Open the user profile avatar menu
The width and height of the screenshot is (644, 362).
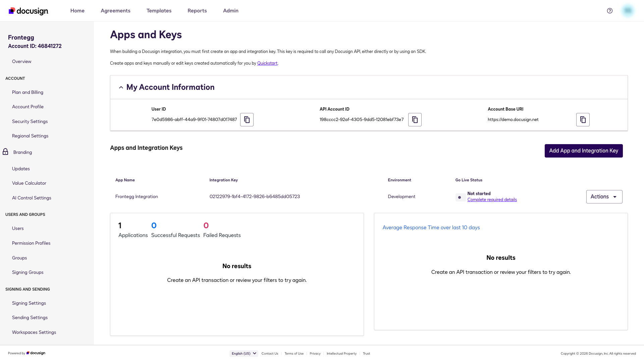tap(628, 11)
